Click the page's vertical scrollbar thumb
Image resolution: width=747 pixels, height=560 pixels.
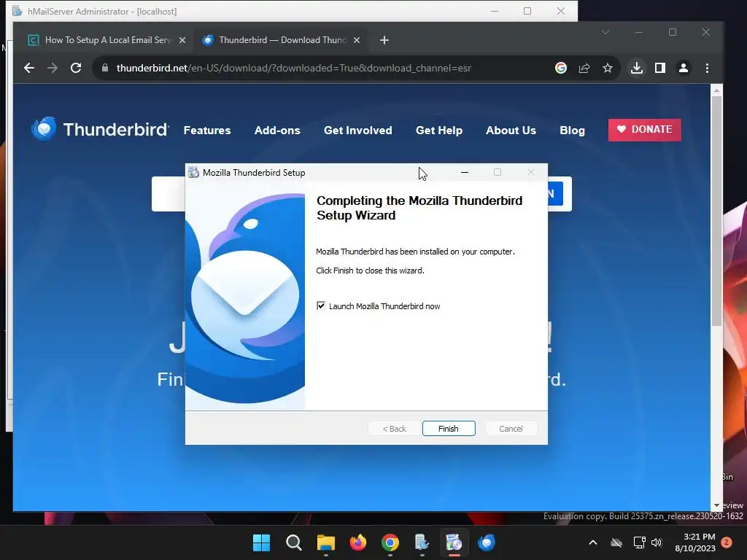(x=716, y=209)
